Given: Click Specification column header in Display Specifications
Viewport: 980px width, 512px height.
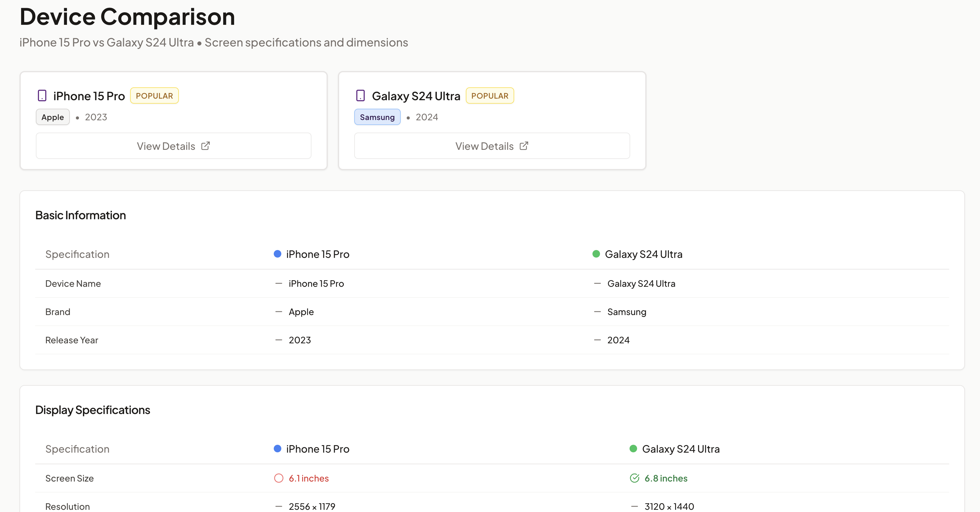Looking at the screenshot, I should pos(77,449).
